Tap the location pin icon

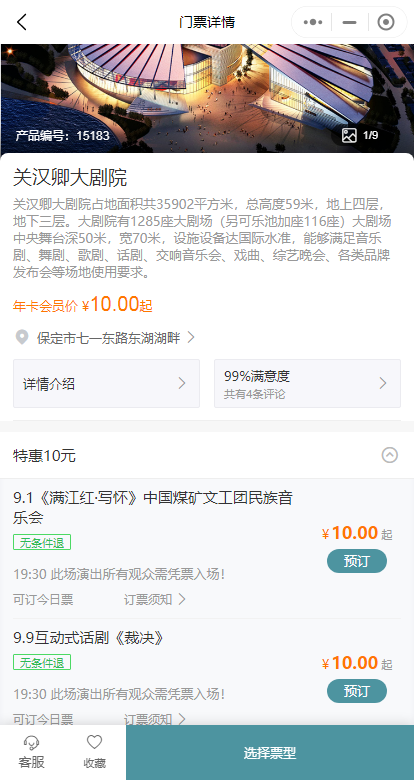pyautogui.click(x=21, y=338)
